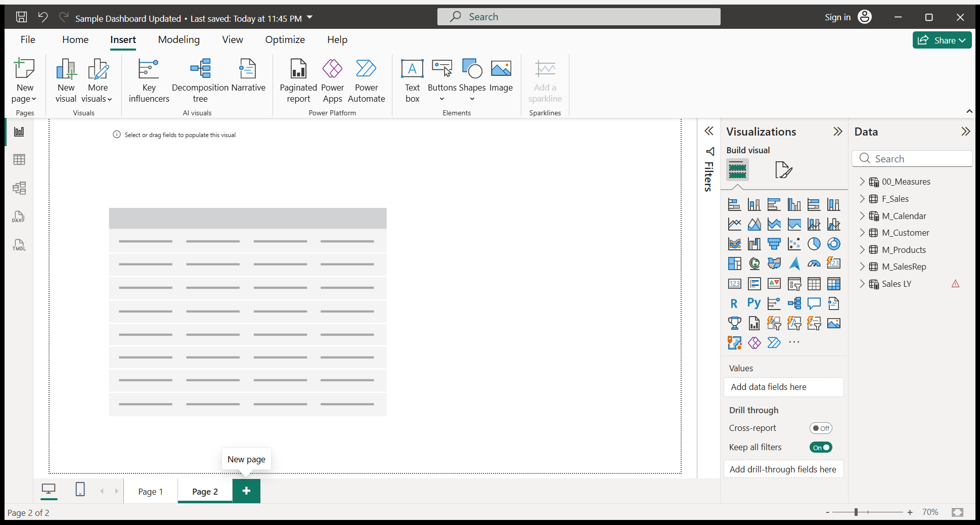
Task: Insert a Decomposition tree visual
Action: [x=200, y=80]
